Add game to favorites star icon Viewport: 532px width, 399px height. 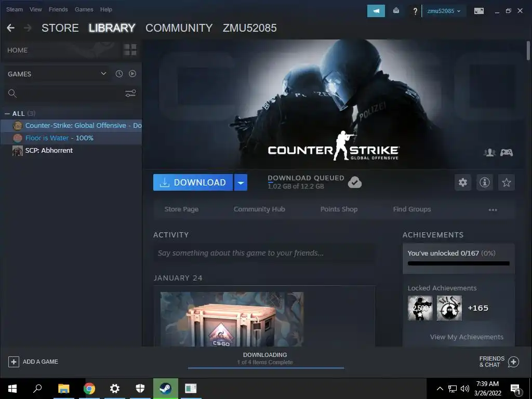tap(506, 182)
